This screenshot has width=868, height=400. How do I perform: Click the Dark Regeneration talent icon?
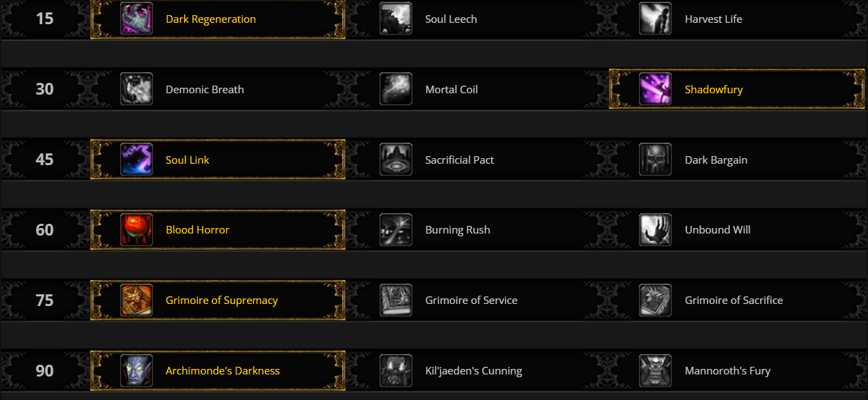137,19
